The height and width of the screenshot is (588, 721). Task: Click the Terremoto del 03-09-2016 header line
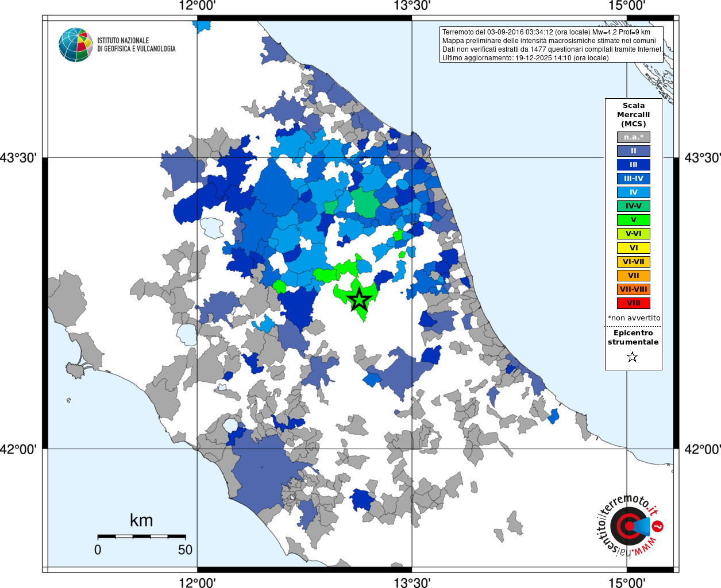coord(546,32)
